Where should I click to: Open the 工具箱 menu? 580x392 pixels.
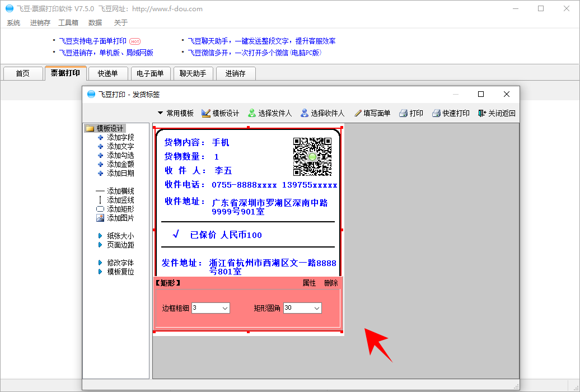click(68, 23)
